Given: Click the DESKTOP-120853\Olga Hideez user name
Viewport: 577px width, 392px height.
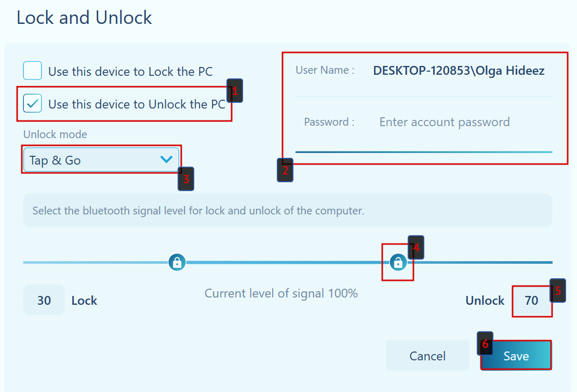Looking at the screenshot, I should 459,71.
